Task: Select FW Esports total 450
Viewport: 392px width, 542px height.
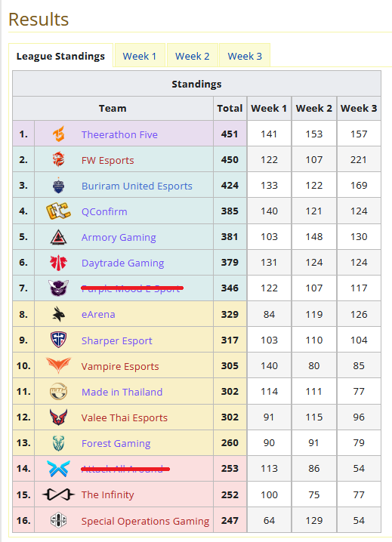Action: coord(230,160)
